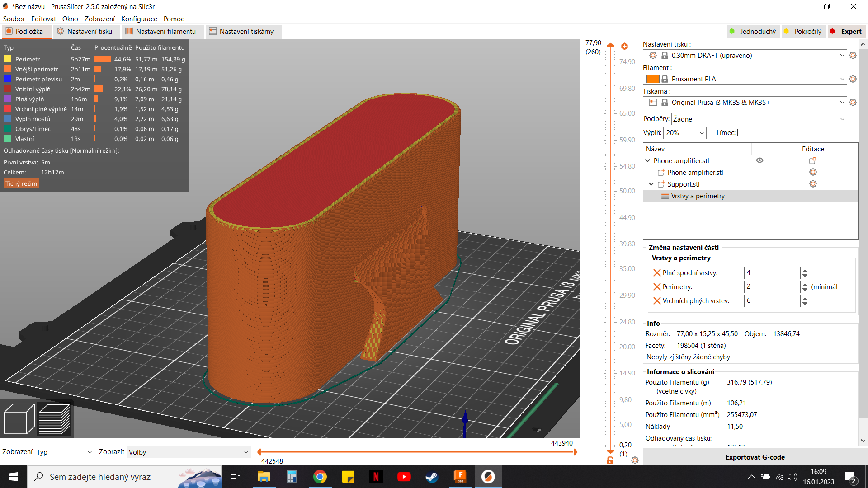Select Pokročilý mode
The height and width of the screenshot is (488, 868).
(803, 32)
